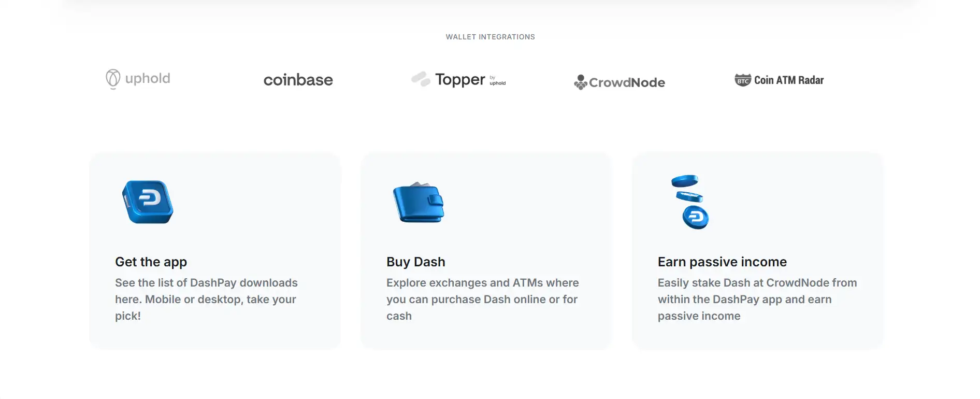980x399 pixels.
Task: Open the "Get the app" heading link
Action: pyautogui.click(x=151, y=262)
